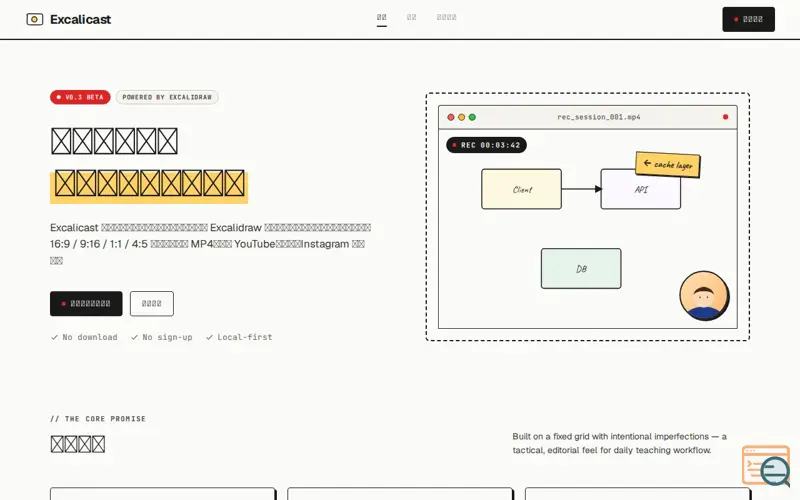Click the Excalicast camera logo icon
The width and height of the screenshot is (800, 500).
(x=35, y=19)
